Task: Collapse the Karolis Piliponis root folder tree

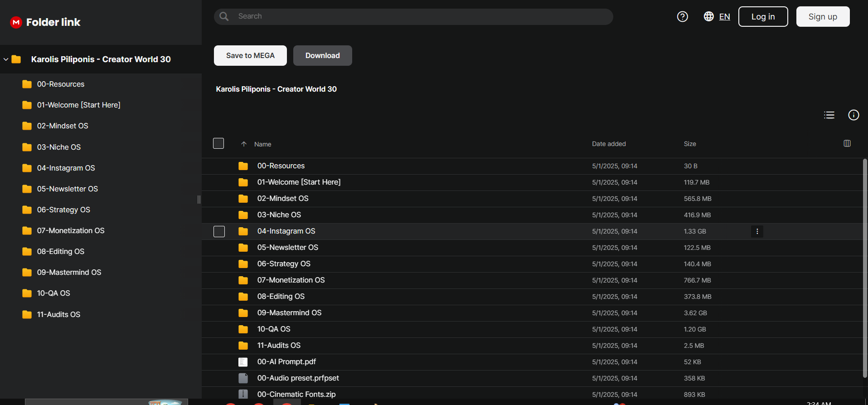Action: (6, 59)
